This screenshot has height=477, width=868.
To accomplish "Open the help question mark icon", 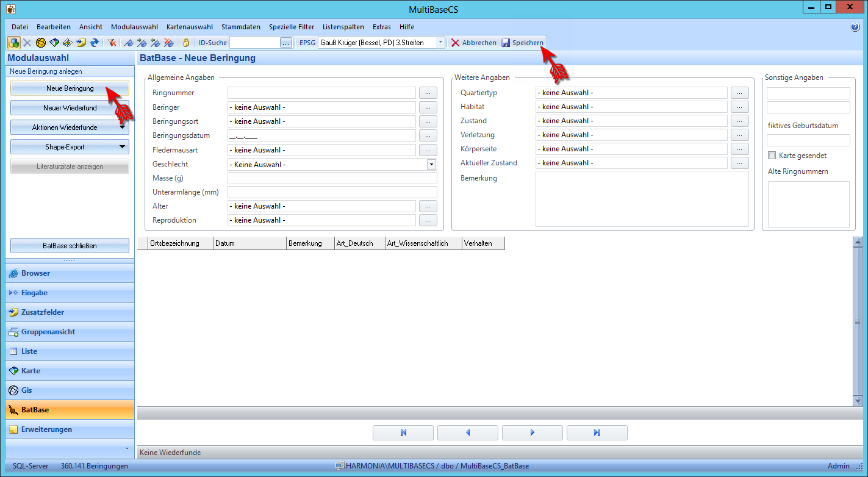I will point(855,27).
